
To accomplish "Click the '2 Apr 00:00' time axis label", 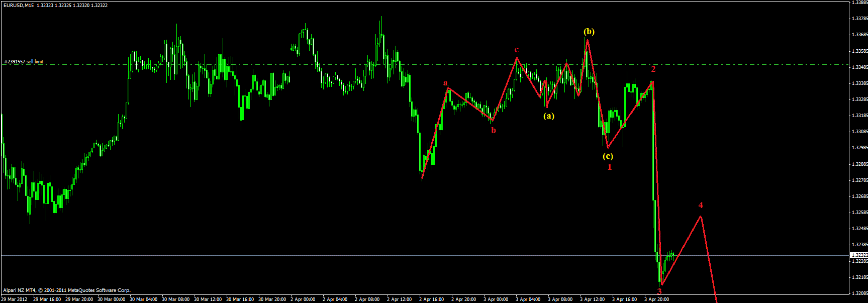I will click(303, 299).
